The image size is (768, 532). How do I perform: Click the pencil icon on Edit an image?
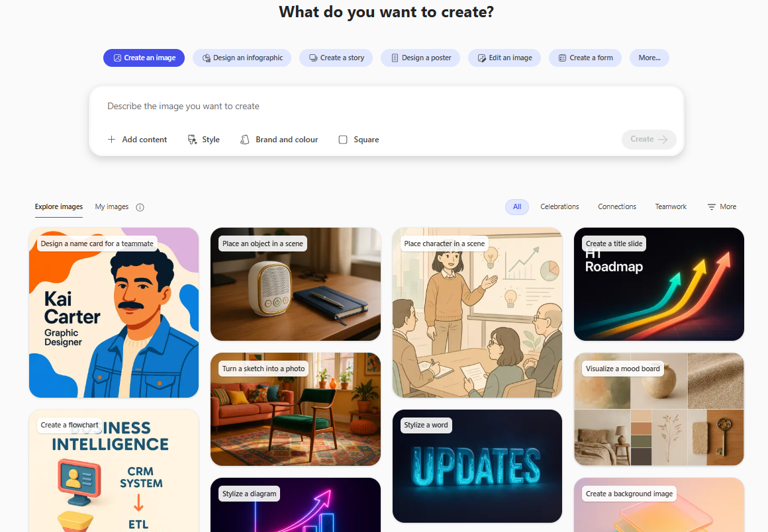(481, 58)
